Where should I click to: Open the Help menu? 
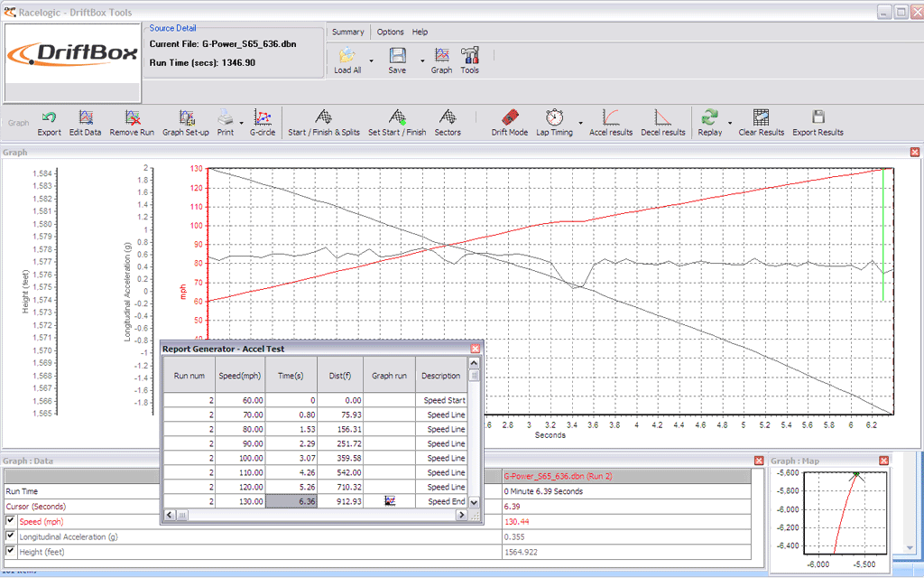[420, 32]
